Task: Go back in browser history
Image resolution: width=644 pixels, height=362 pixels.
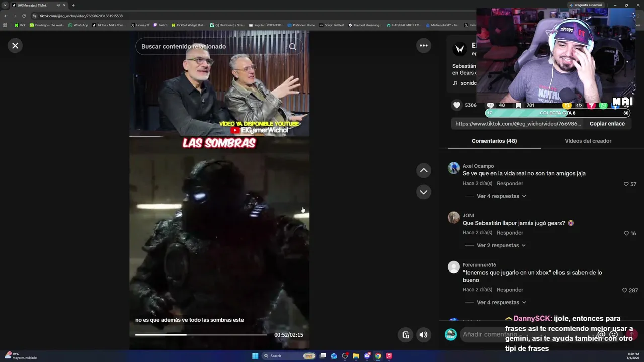Action: (6, 16)
